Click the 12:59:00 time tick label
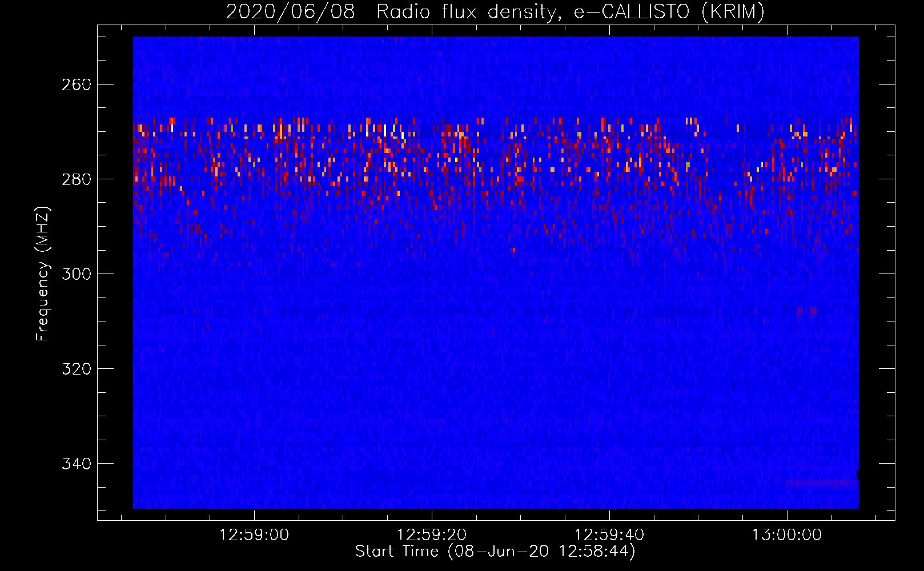Viewport: 924px width, 571px height. 254,535
